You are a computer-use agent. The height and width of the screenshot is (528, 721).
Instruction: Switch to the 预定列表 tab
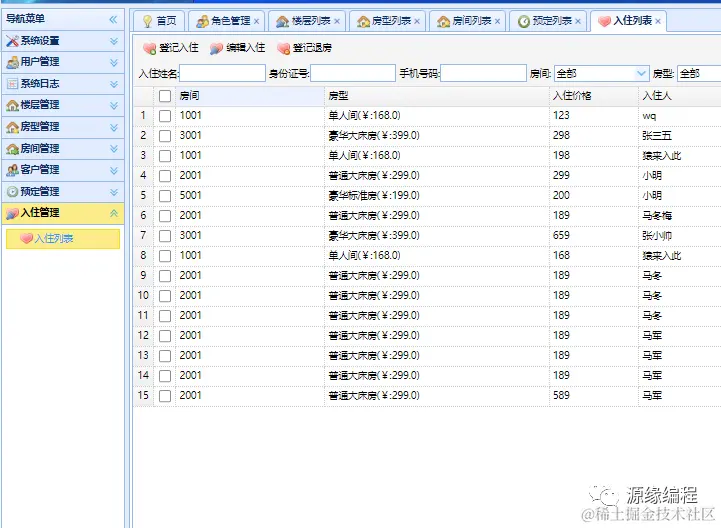click(x=547, y=21)
